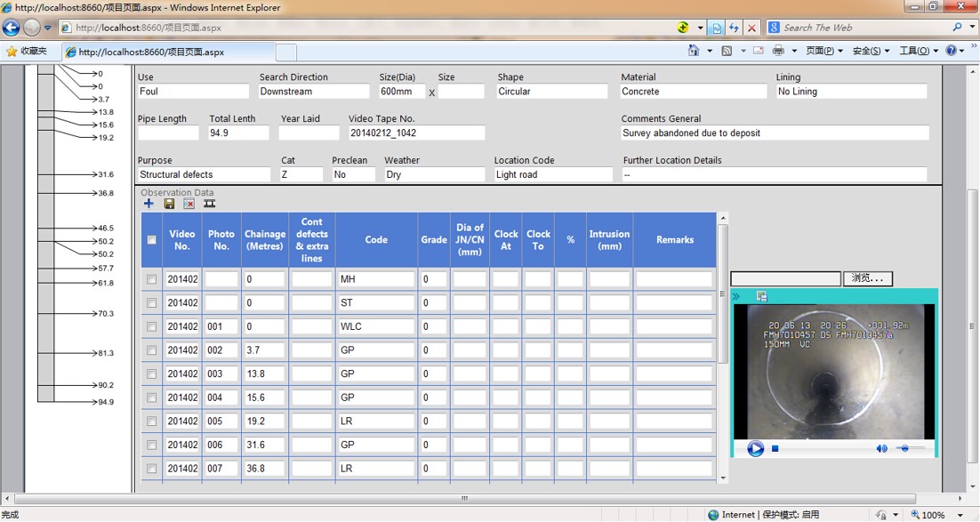
Task: Stop the video playback
Action: (x=775, y=449)
